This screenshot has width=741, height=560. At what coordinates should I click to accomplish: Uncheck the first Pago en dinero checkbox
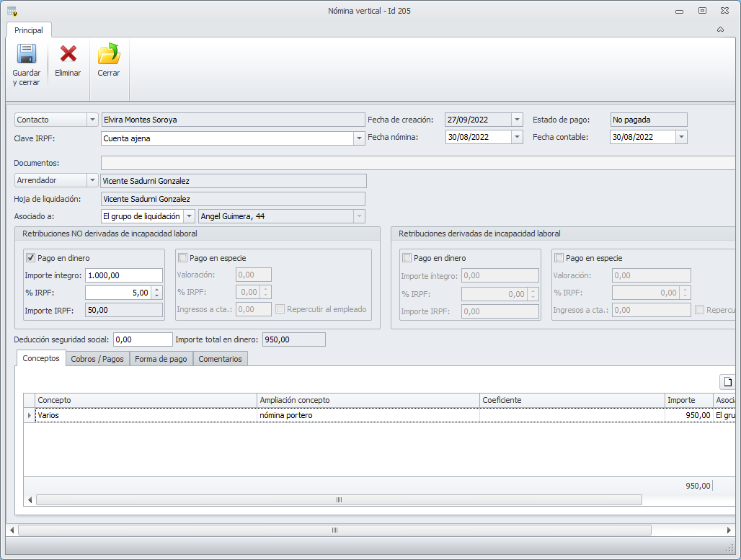coord(31,258)
